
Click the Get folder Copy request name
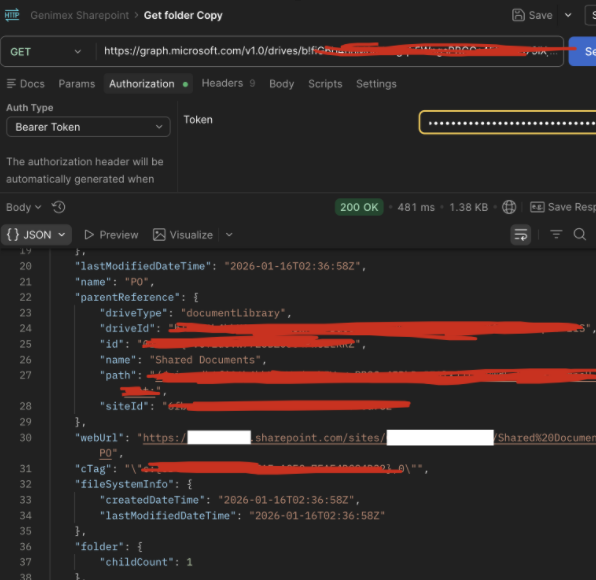click(x=183, y=15)
